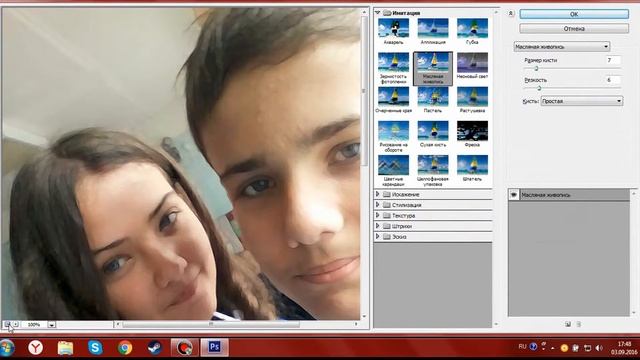
Task: Select the Пастель filter thumbnail
Action: pos(433,97)
